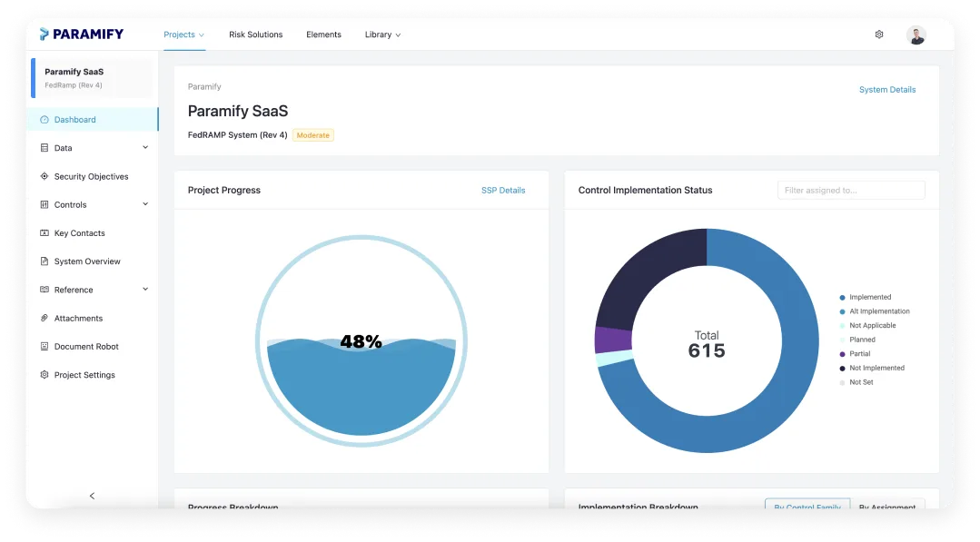The height and width of the screenshot is (542, 980).
Task: Expand the Projects dropdown in the top nav
Action: coord(183,34)
